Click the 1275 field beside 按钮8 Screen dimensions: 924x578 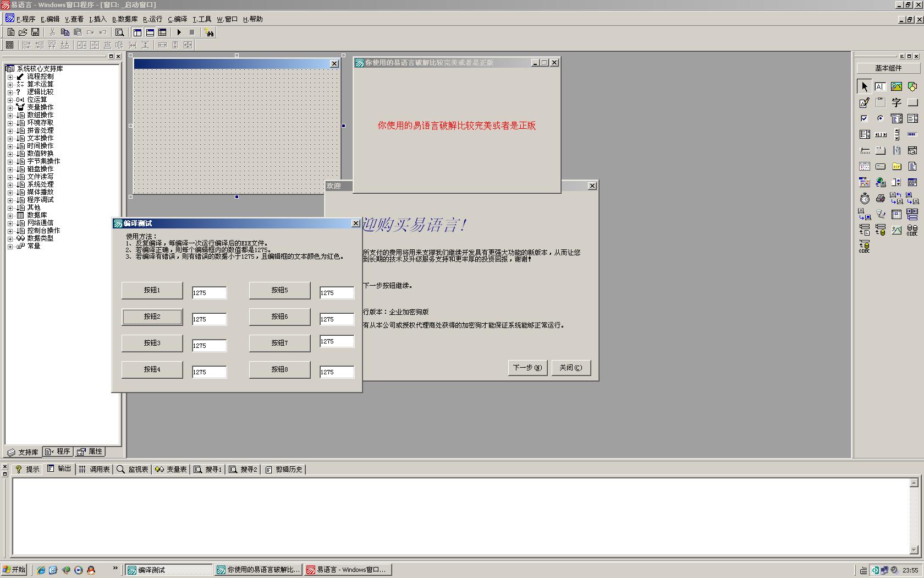point(337,372)
